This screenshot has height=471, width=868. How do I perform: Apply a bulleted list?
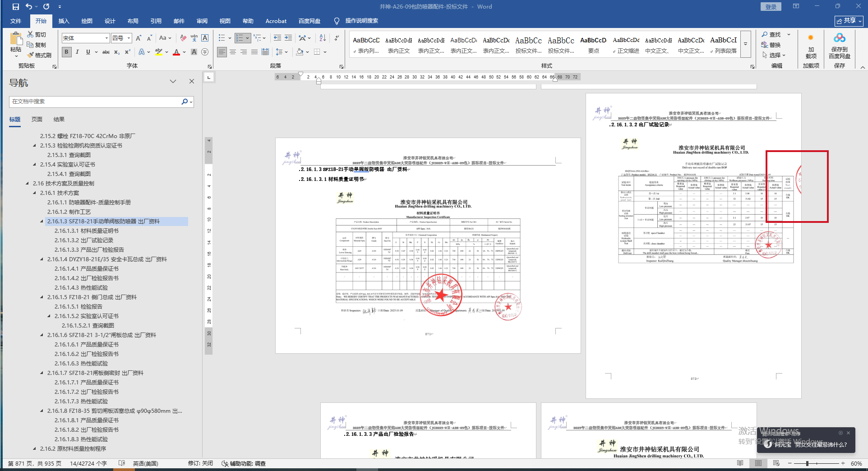click(222, 38)
